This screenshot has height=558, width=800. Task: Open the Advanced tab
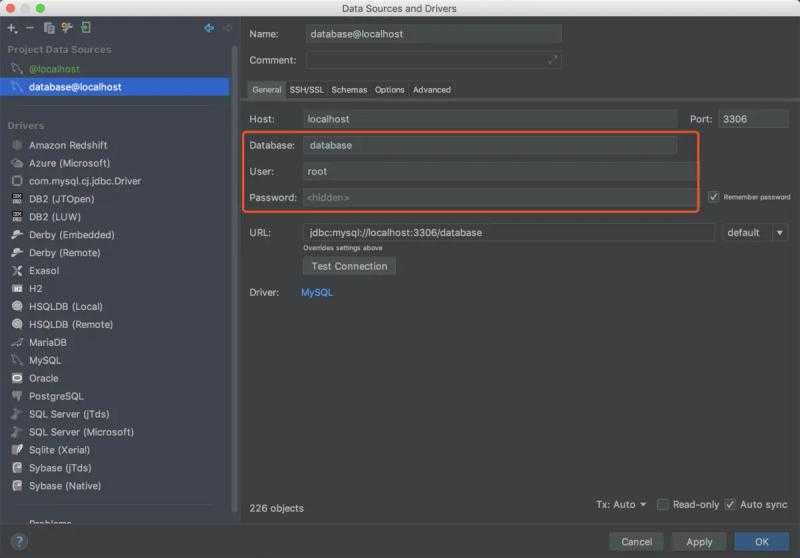click(x=432, y=90)
